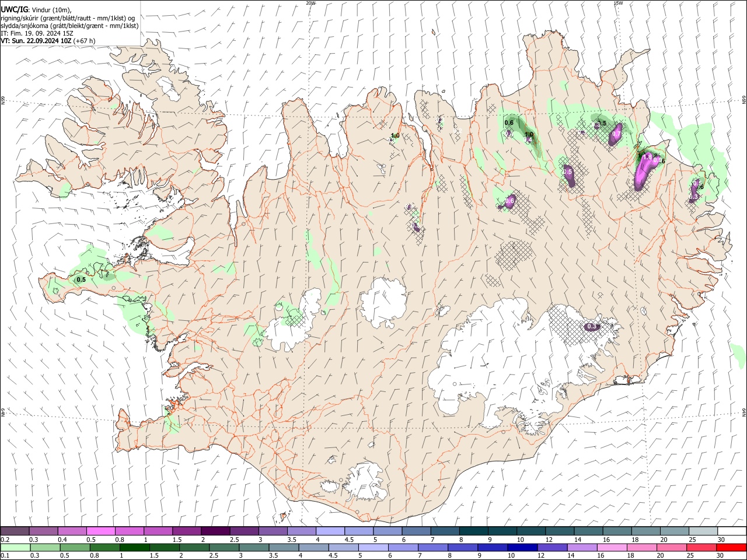Image resolution: width=747 pixels, height=560 pixels.
Task: Select the 0.3 purple swatch in snow legend
Action: click(44, 531)
